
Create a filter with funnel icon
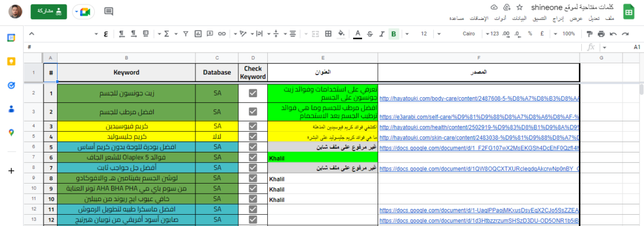(186, 34)
